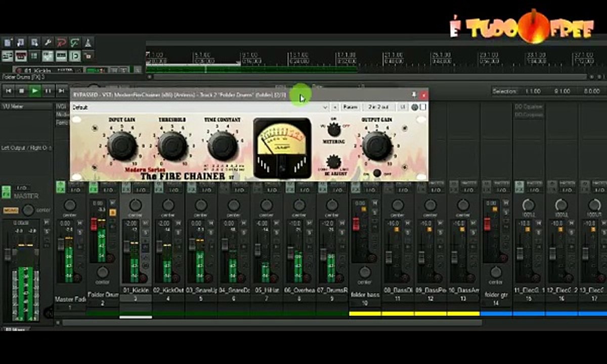Click the selection end field '9.1.00'
607x364 pixels.
[561, 91]
